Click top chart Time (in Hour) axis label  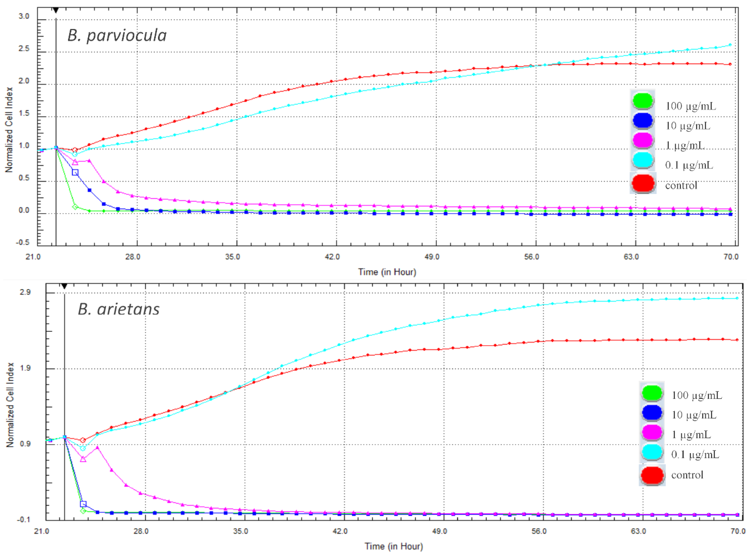point(387,272)
